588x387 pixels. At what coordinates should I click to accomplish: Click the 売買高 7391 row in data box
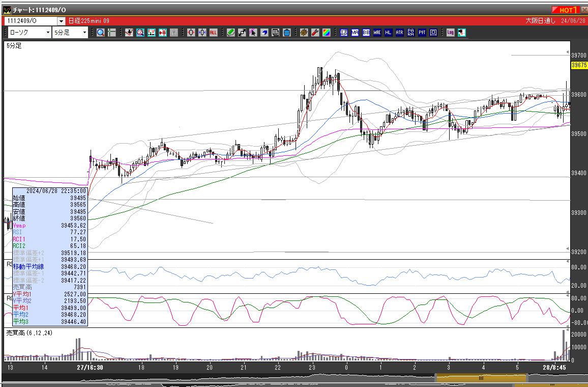[49, 287]
